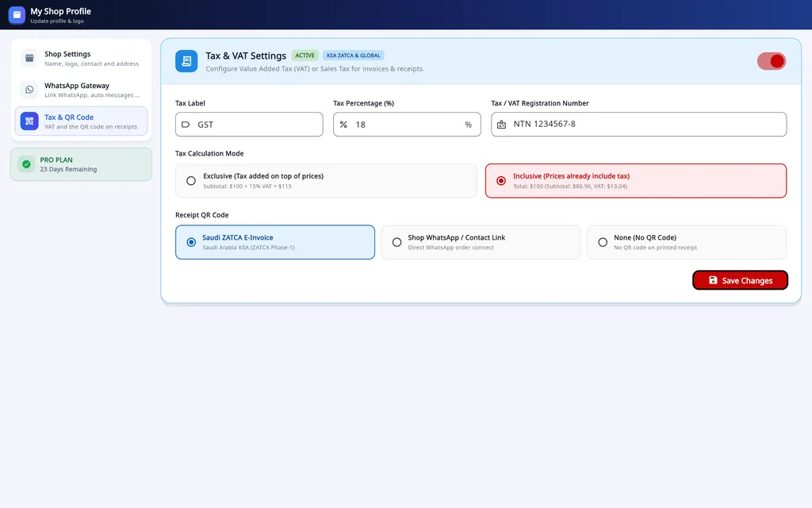Screen dimensions: 812x508
Task: Click the Tax & QR Code icon
Action: [29, 121]
